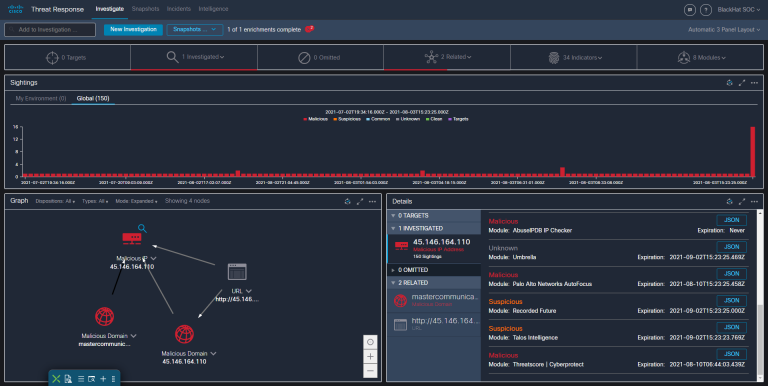The image size is (768, 386).
Task: View JSON for AbuseIPDB IP Checker
Action: tap(731, 220)
